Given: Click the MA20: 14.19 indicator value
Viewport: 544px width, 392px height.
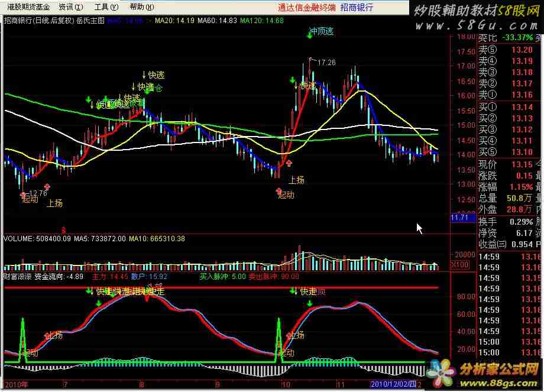Looking at the screenshot, I should click(x=174, y=21).
